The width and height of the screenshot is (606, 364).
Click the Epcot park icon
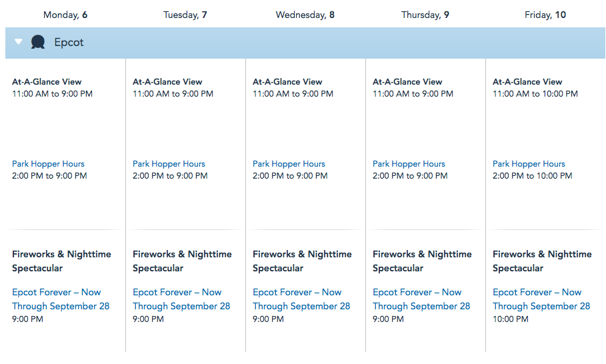[x=38, y=43]
